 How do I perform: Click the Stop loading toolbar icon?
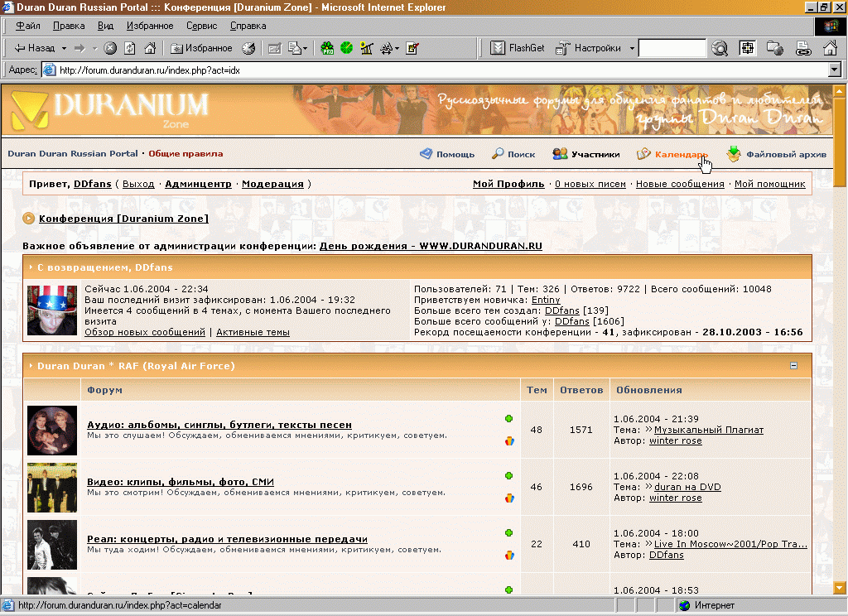(109, 48)
